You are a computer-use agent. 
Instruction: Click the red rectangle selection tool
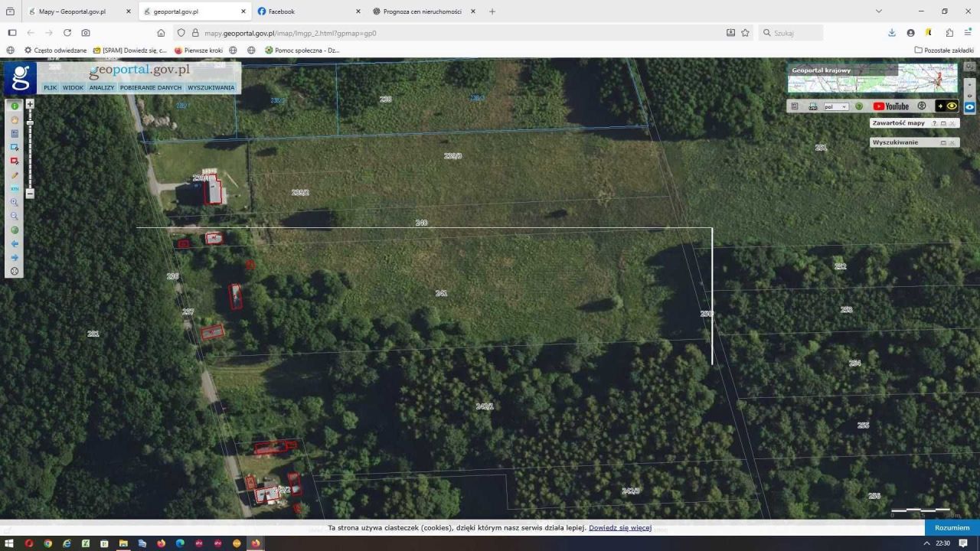[x=15, y=161]
